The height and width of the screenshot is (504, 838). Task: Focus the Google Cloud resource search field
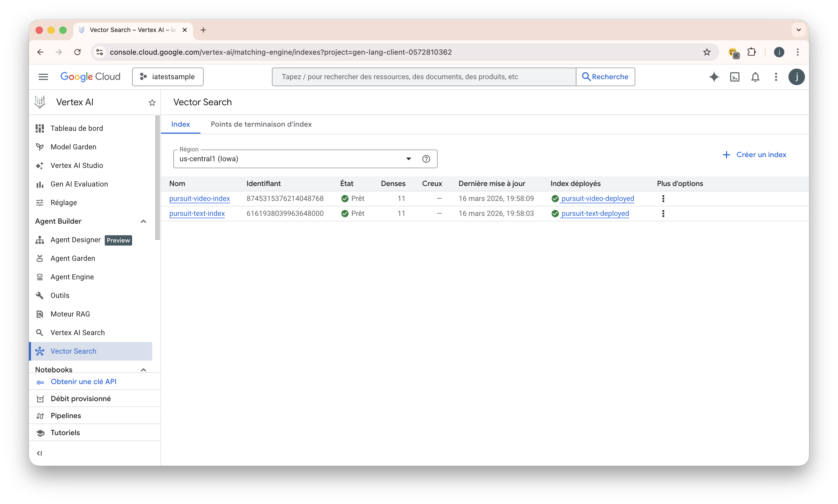[x=424, y=77]
